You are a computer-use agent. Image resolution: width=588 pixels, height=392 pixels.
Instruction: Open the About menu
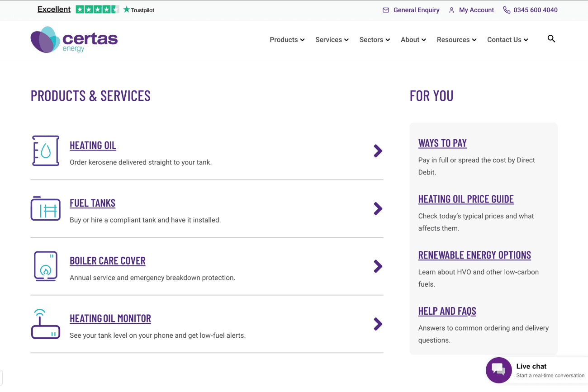tap(413, 40)
